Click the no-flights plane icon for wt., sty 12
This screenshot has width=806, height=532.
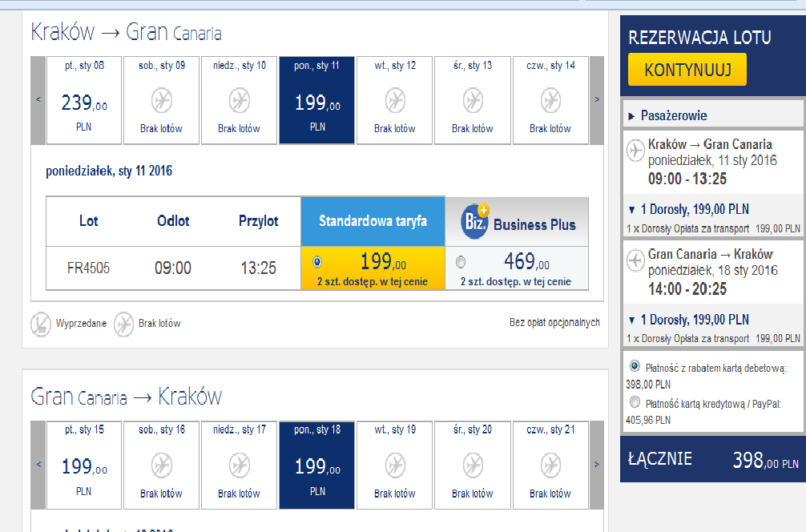pyautogui.click(x=395, y=101)
